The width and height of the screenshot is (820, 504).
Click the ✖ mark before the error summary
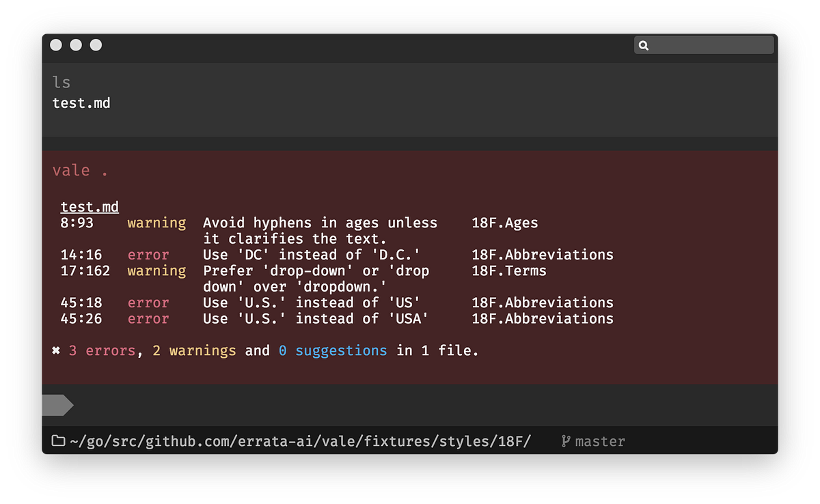tap(55, 350)
